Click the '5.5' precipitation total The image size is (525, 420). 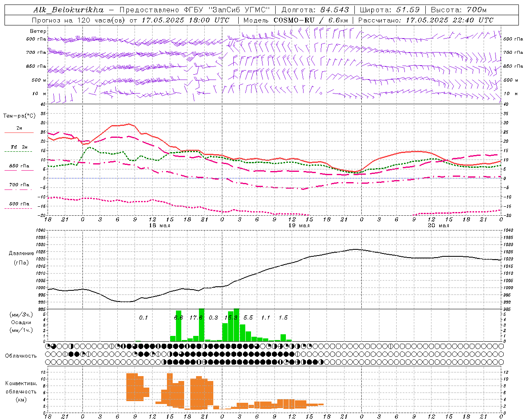point(248,317)
